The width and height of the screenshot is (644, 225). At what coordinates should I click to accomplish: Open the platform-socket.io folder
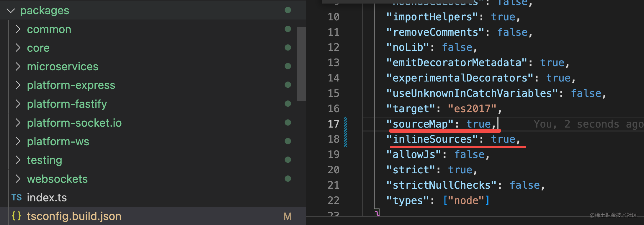74,123
